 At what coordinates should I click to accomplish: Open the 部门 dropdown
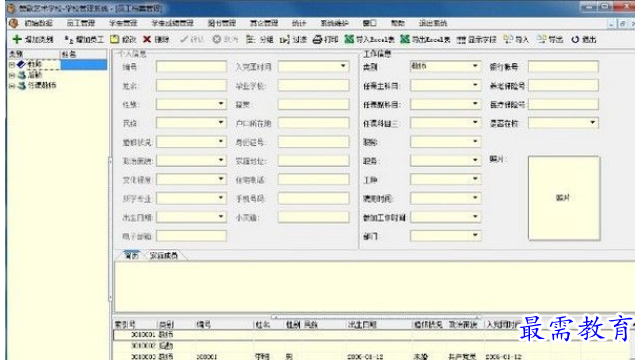[475, 236]
